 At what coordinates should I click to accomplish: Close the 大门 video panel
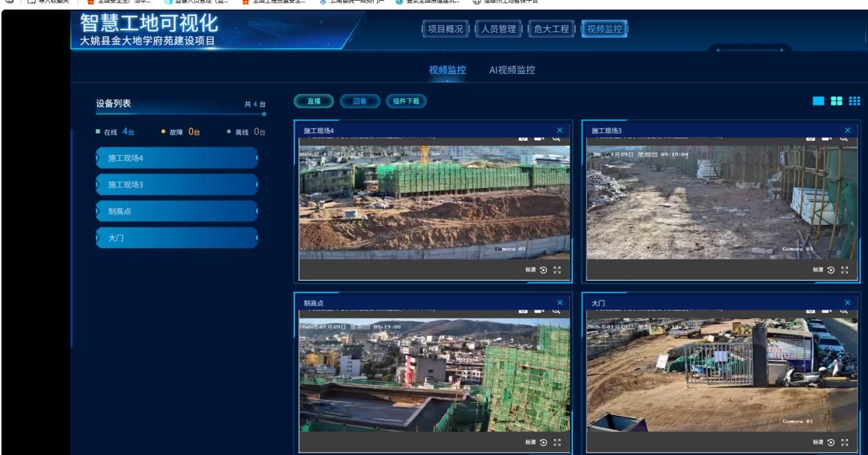[x=847, y=302]
